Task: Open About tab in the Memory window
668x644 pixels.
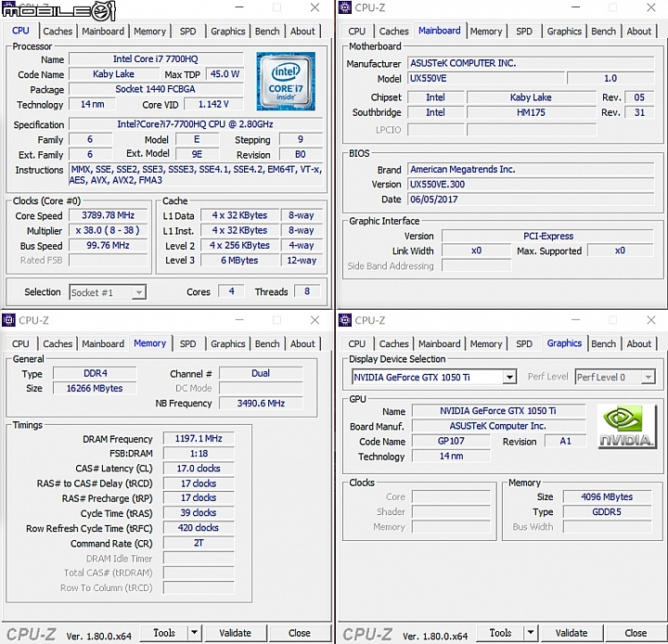Action: (302, 343)
